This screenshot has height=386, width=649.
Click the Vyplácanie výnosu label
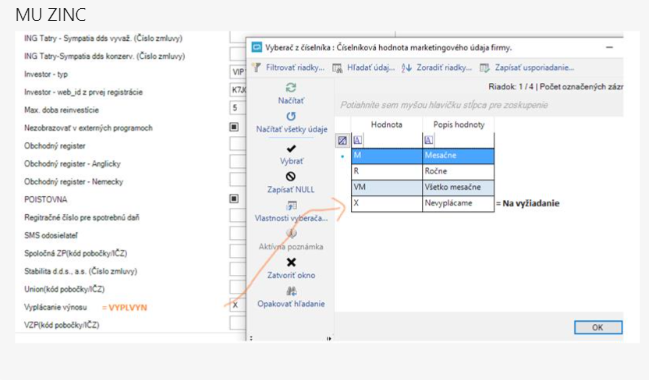55,307
